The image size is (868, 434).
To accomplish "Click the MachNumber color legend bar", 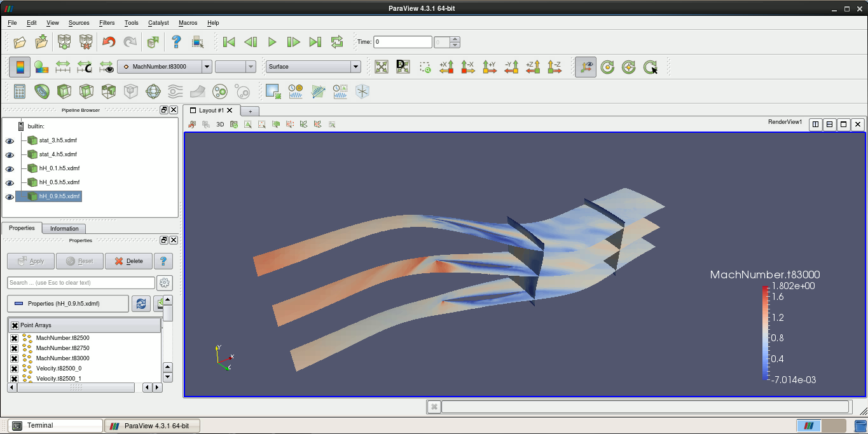I will coord(765,333).
